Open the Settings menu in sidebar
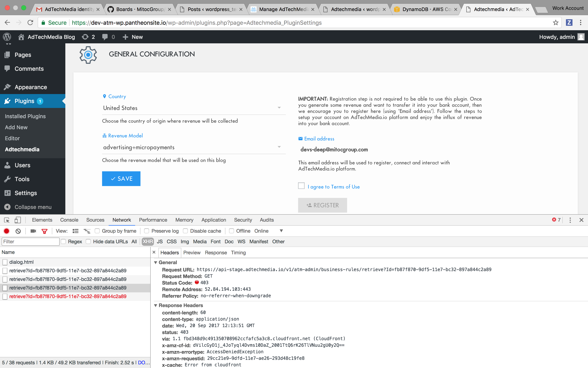 (x=32, y=193)
